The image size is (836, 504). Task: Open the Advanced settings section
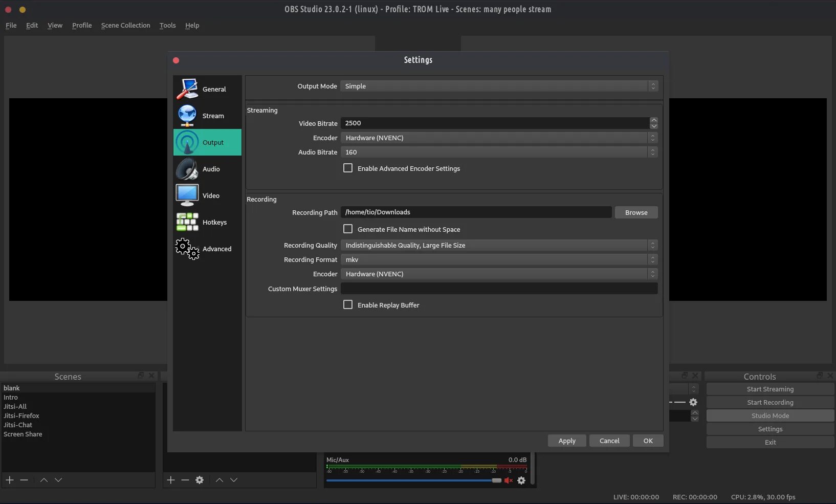tap(207, 249)
